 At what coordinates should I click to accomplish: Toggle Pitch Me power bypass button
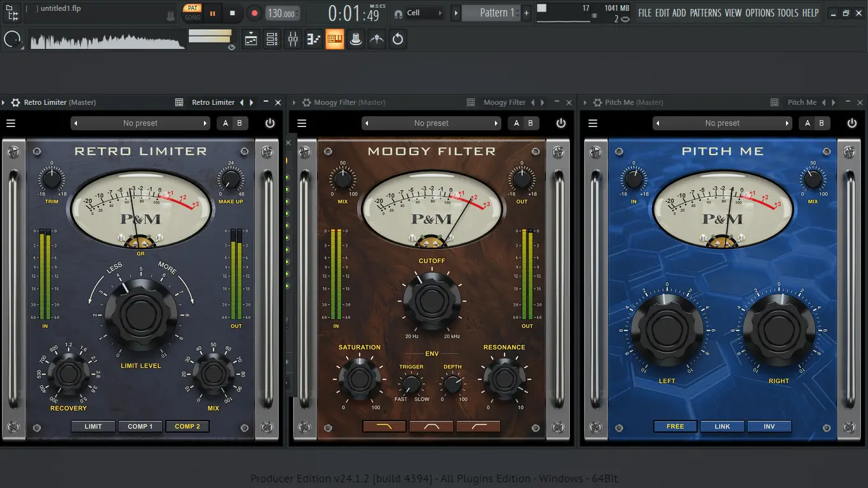pos(852,123)
